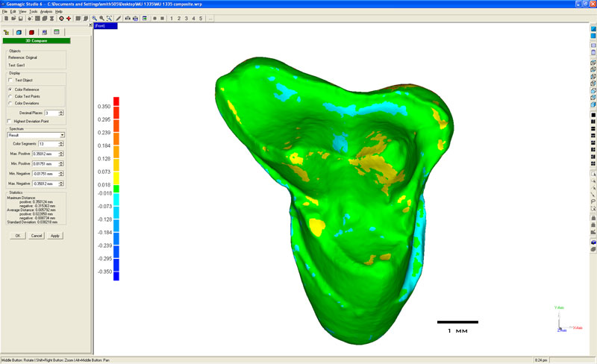This screenshot has height=364, width=597.
Task: Open the Result spectrum dropdown
Action: pyautogui.click(x=62, y=135)
